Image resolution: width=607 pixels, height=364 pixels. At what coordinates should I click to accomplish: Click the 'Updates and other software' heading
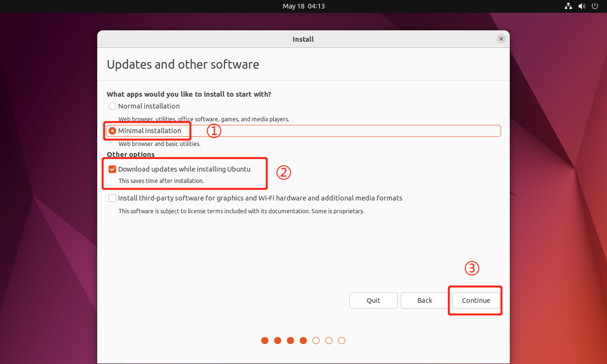183,64
